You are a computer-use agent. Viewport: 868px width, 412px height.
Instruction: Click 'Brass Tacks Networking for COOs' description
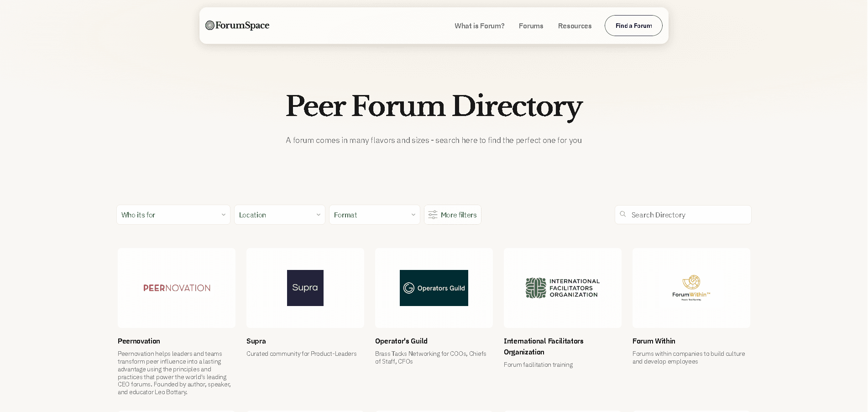tap(431, 358)
